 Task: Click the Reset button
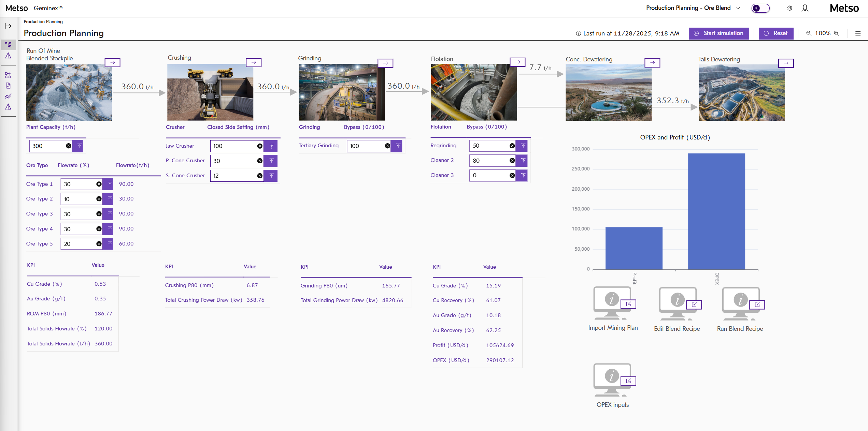[x=776, y=33]
